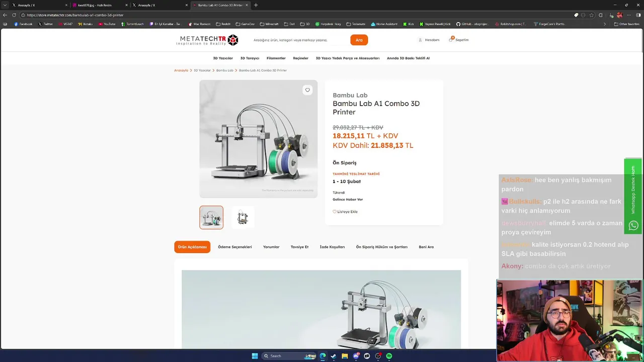
Task: Reload the page with refresh icon
Action: point(14,15)
